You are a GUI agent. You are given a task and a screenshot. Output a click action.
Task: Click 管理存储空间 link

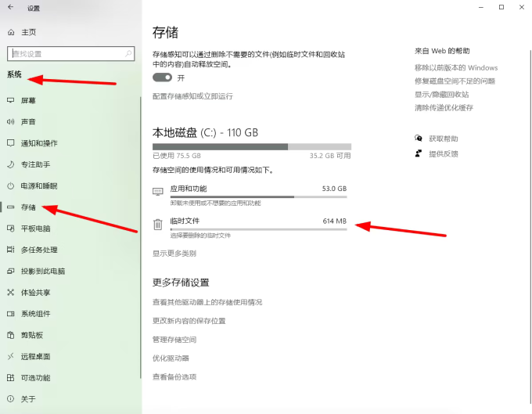coord(174,340)
